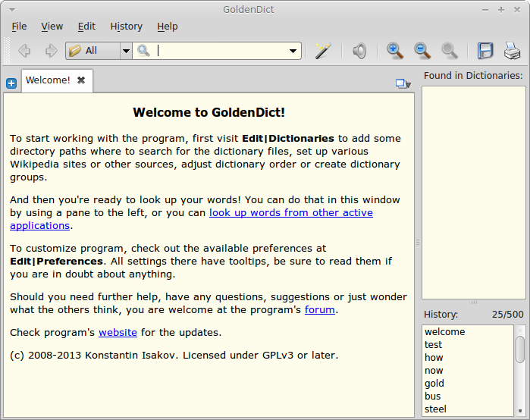
Task: Reset zoom with the plain magnifier icon
Action: tap(450, 51)
